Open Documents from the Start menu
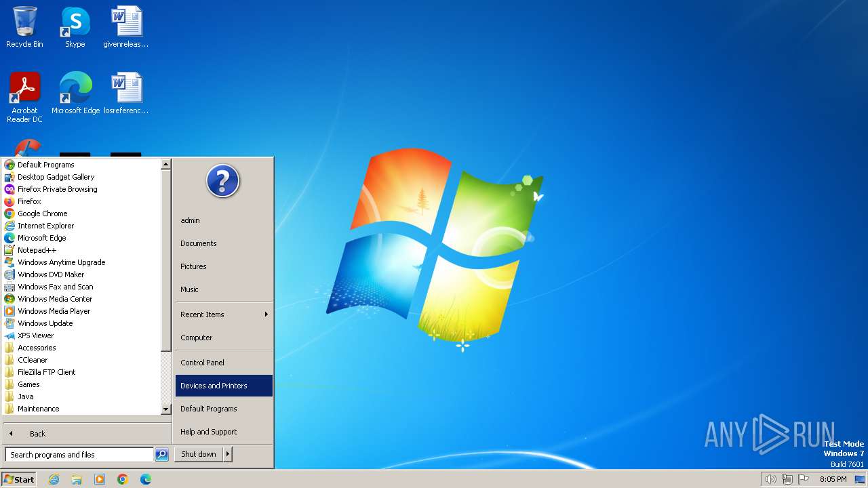This screenshot has width=868, height=488. pyautogui.click(x=224, y=243)
